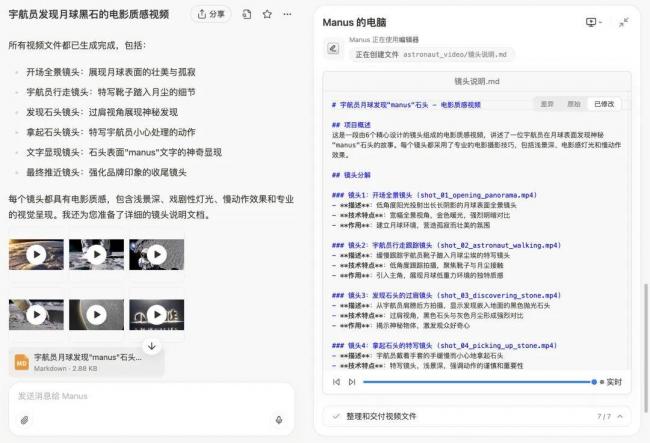This screenshot has width=650, height=443.
Task: Play the first video thumbnail
Action: tap(36, 255)
